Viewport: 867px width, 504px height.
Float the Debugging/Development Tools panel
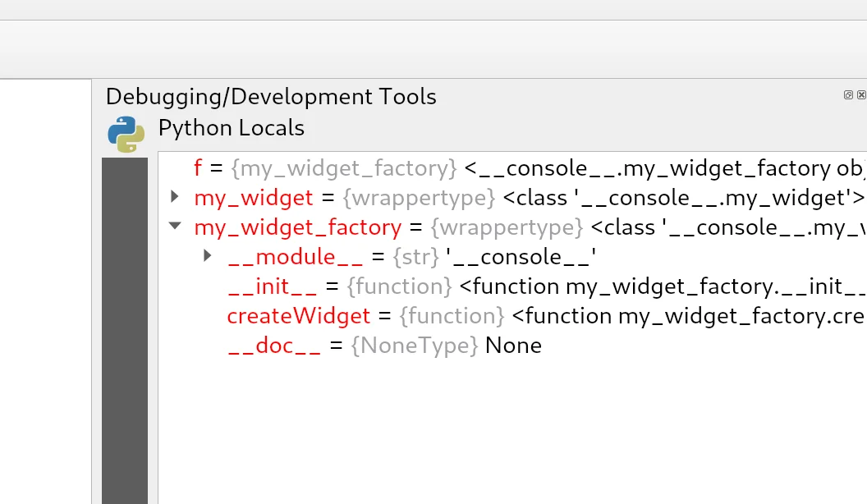[848, 95]
